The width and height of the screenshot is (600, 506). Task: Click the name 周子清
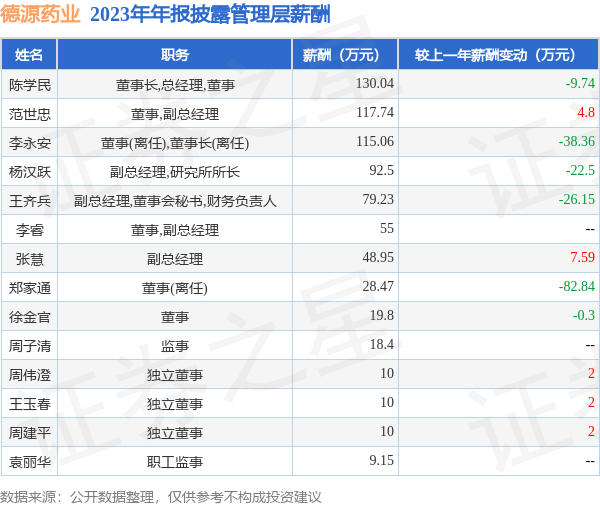pos(30,346)
